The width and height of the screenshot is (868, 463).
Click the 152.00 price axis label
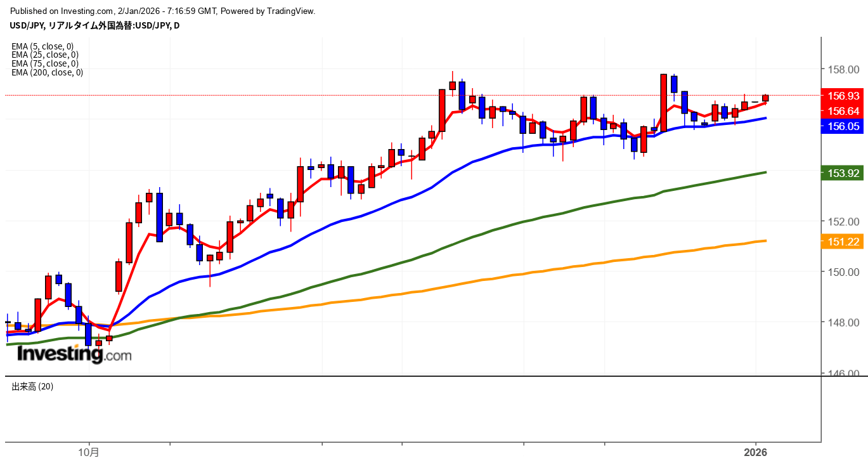(841, 221)
